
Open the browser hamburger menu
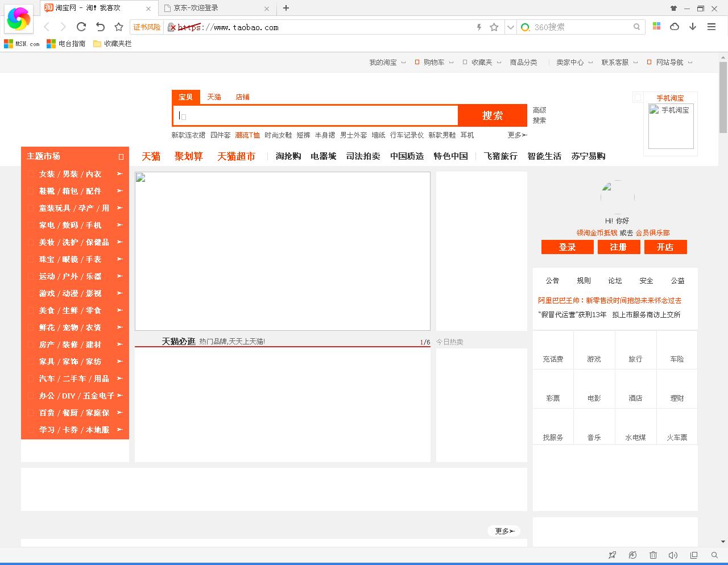(x=711, y=26)
